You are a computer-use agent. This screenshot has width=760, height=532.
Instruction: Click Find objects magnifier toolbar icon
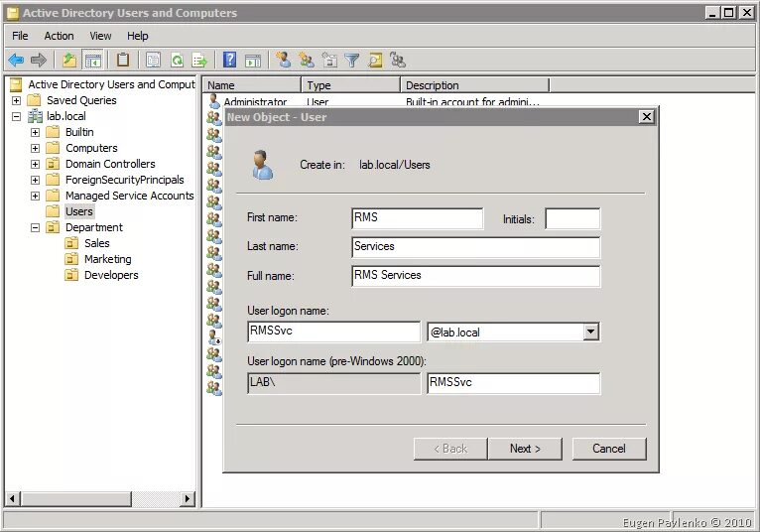[375, 61]
